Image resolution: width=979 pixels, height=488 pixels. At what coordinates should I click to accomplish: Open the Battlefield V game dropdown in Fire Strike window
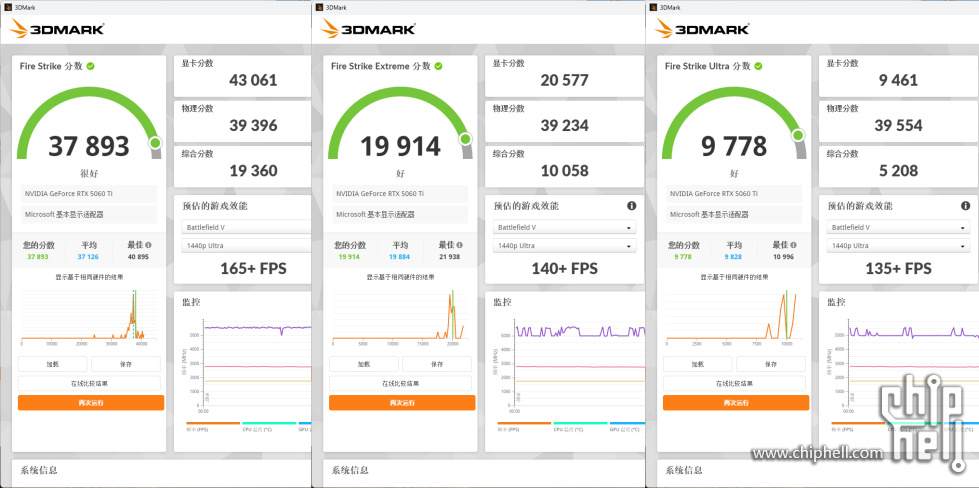(246, 227)
